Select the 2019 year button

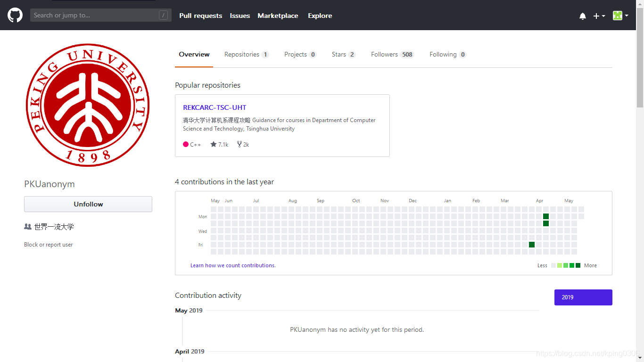pyautogui.click(x=583, y=297)
